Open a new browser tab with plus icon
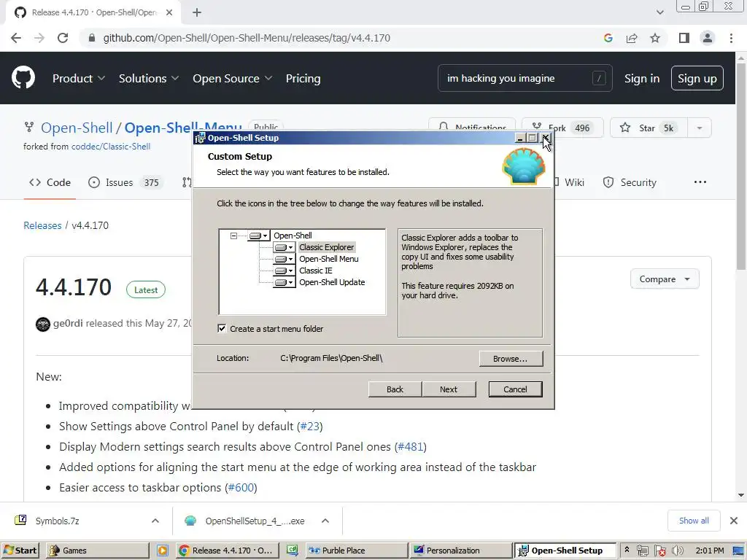Image resolution: width=747 pixels, height=560 pixels. pos(197,12)
